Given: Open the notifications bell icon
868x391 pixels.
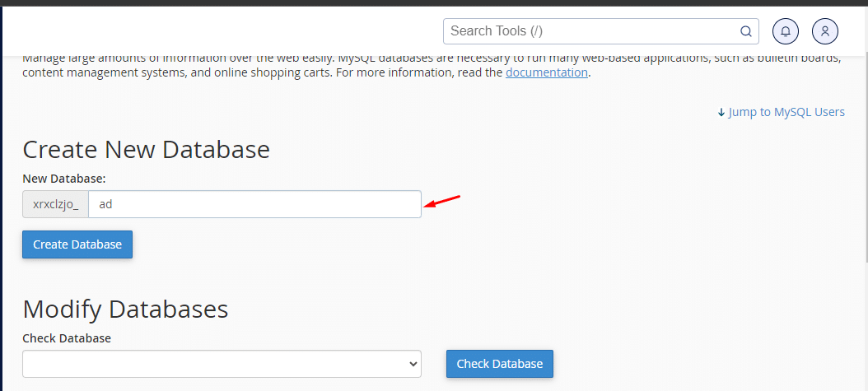Looking at the screenshot, I should (786, 31).
